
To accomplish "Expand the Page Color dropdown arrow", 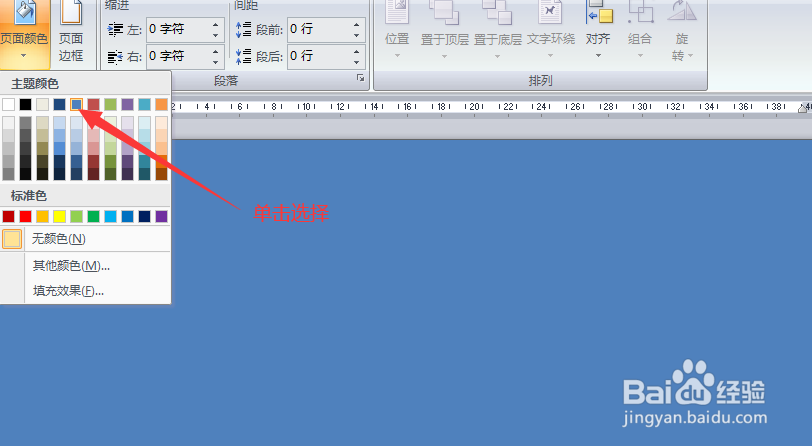I will tap(23, 56).
